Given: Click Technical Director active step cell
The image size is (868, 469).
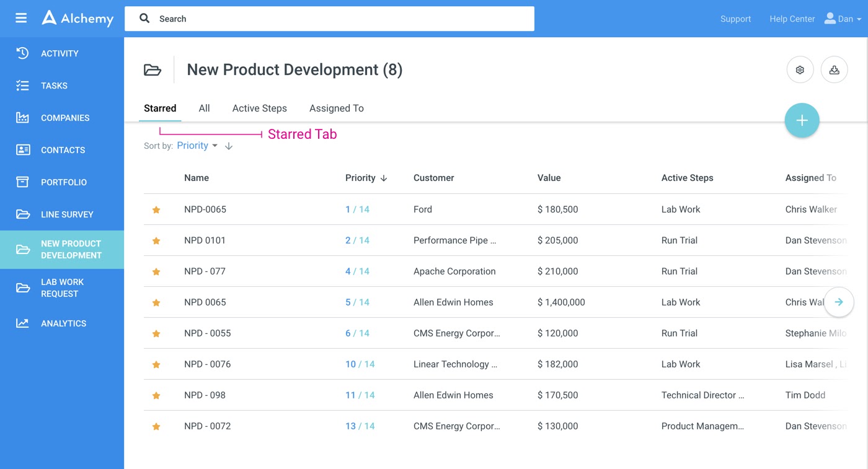Looking at the screenshot, I should coord(702,395).
